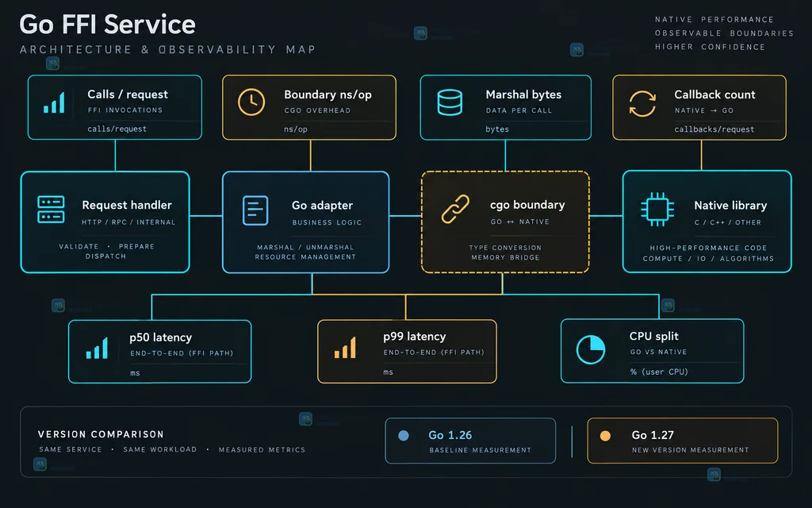Image resolution: width=812 pixels, height=508 pixels.
Task: Select the chip icon in Native library box
Action: [657, 210]
